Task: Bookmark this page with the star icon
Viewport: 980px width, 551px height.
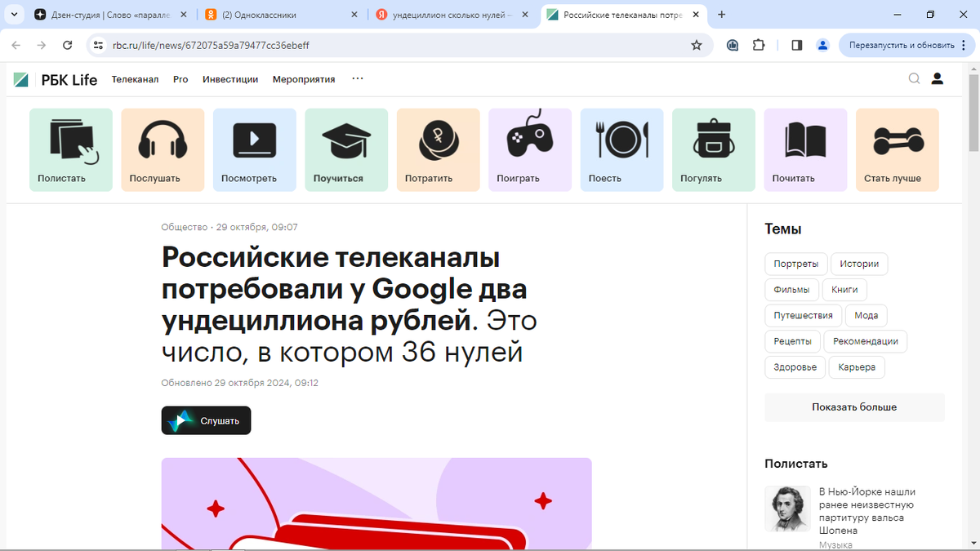Action: tap(697, 45)
